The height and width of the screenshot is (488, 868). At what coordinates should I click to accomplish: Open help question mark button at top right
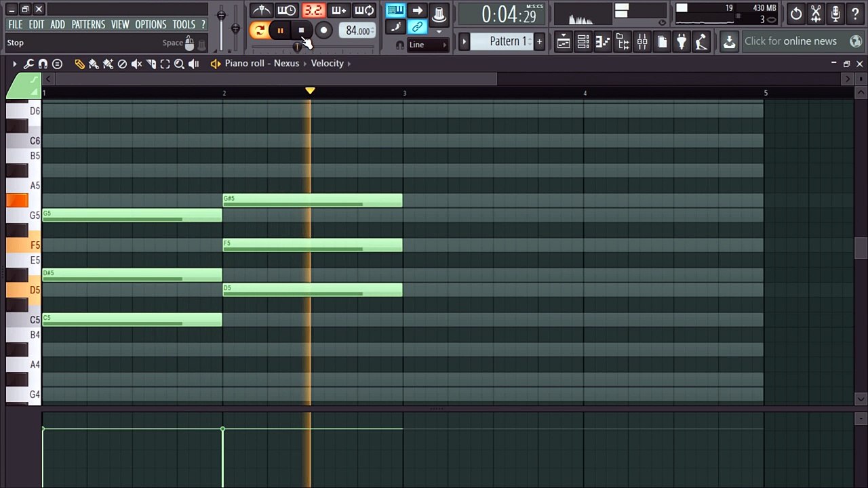(855, 14)
